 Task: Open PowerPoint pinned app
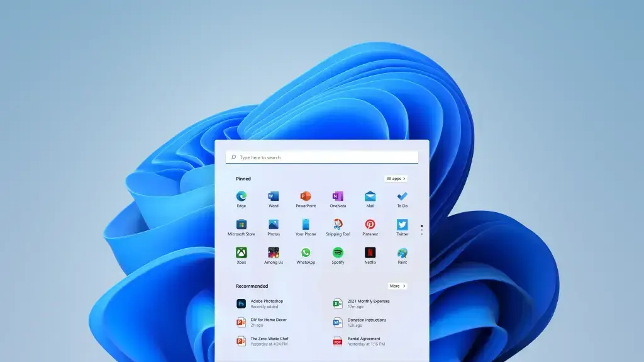click(306, 199)
